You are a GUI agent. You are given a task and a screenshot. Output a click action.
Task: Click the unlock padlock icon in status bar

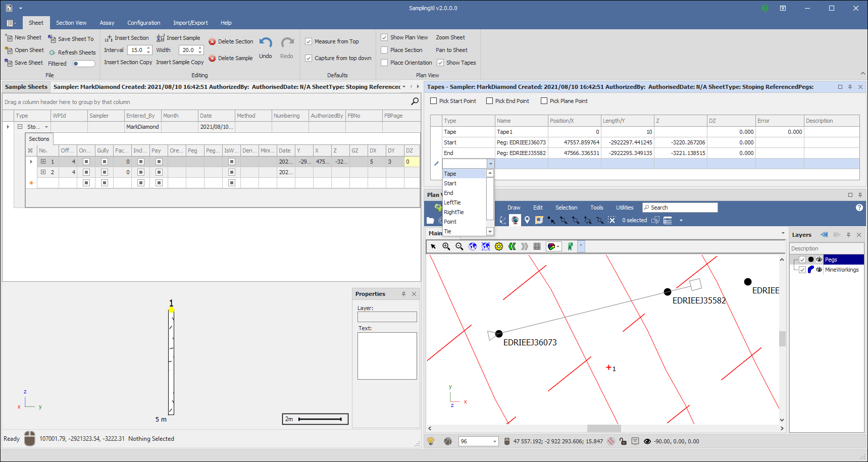click(x=623, y=441)
